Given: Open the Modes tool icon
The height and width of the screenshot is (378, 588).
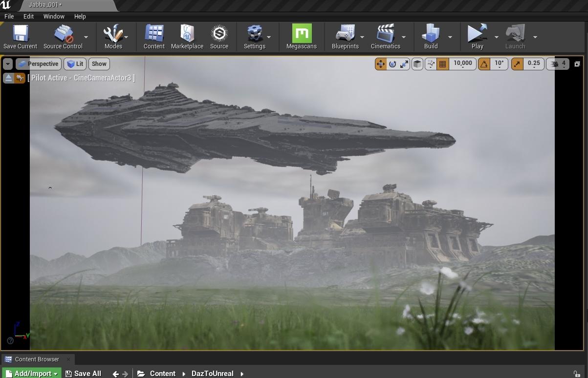Looking at the screenshot, I should 113,37.
